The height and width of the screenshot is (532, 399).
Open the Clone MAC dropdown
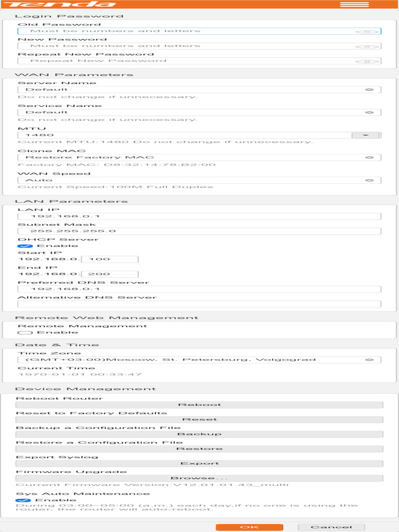point(199,157)
